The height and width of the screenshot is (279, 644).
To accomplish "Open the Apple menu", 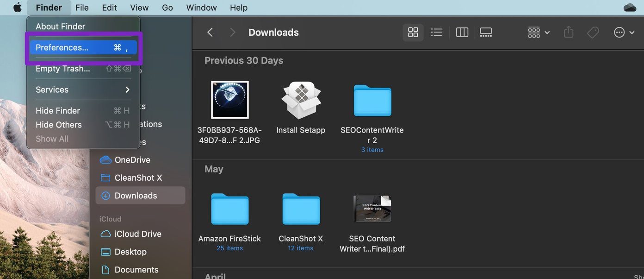I will 18,7.
